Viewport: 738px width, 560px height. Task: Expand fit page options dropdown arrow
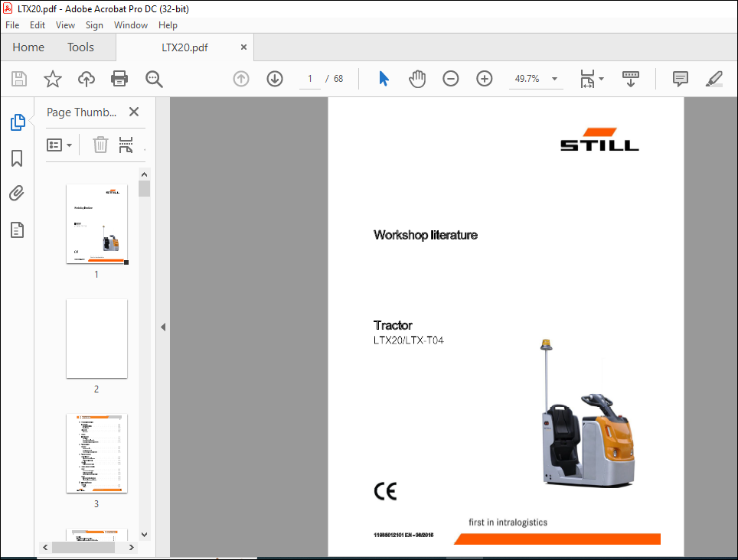pyautogui.click(x=601, y=79)
